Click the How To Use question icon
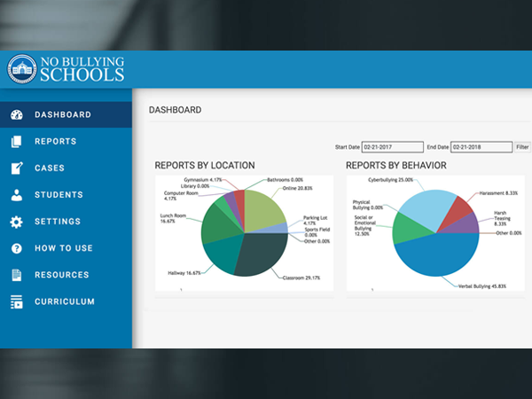Image resolution: width=532 pixels, height=399 pixels. (x=16, y=248)
